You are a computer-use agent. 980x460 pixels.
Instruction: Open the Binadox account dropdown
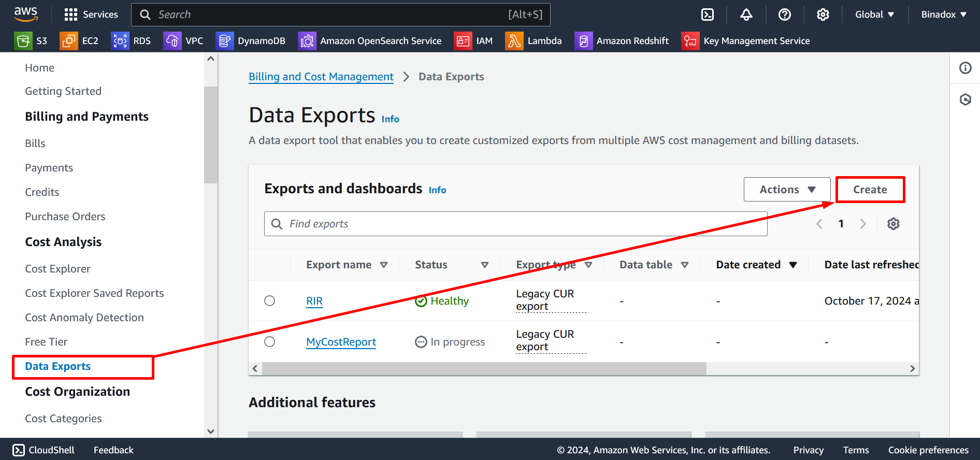(944, 15)
